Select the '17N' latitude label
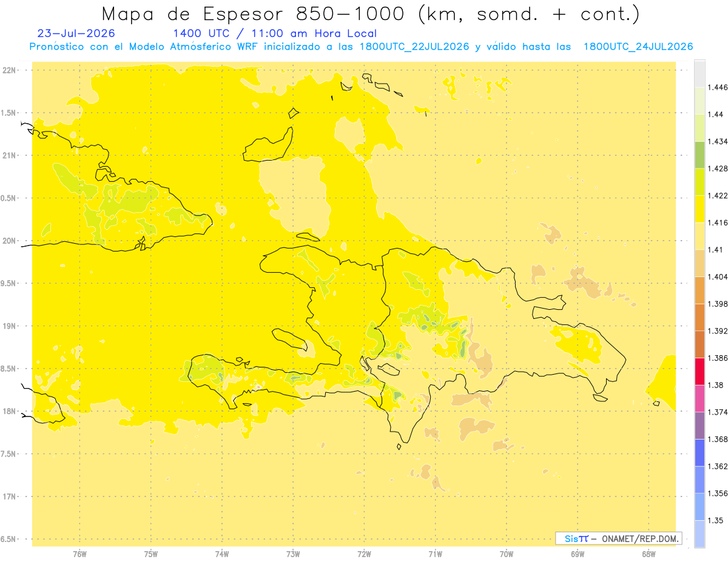 [9, 497]
